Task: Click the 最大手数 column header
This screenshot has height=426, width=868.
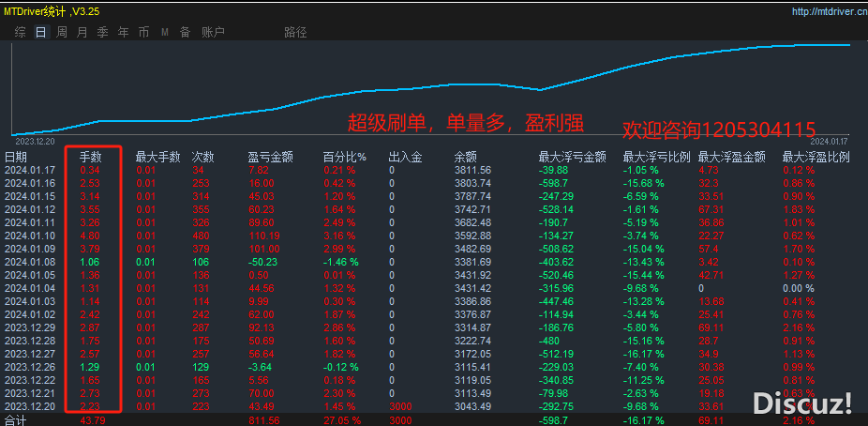Action: click(x=158, y=158)
